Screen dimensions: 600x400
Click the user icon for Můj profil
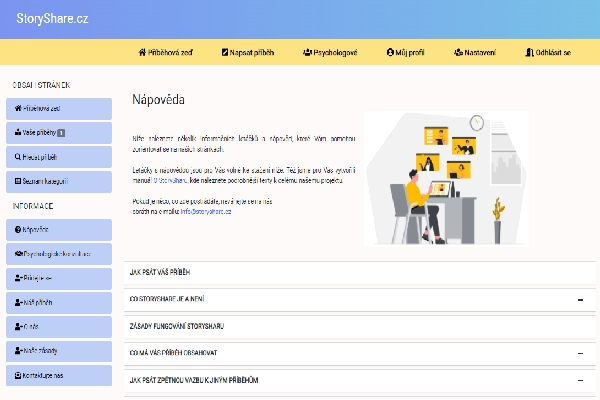click(x=390, y=52)
